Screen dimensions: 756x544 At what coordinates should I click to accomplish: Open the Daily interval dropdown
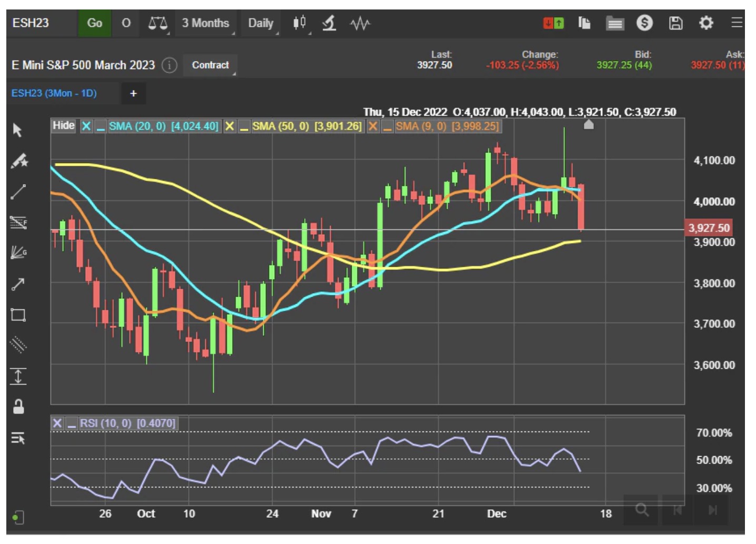pyautogui.click(x=261, y=23)
